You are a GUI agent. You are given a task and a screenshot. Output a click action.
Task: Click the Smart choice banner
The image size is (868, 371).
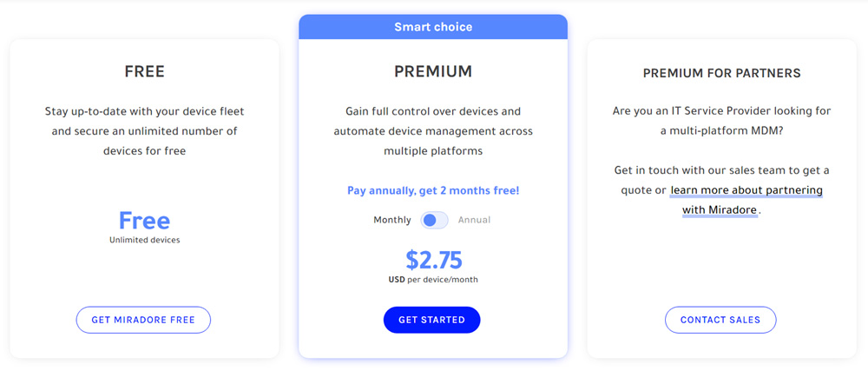point(433,27)
